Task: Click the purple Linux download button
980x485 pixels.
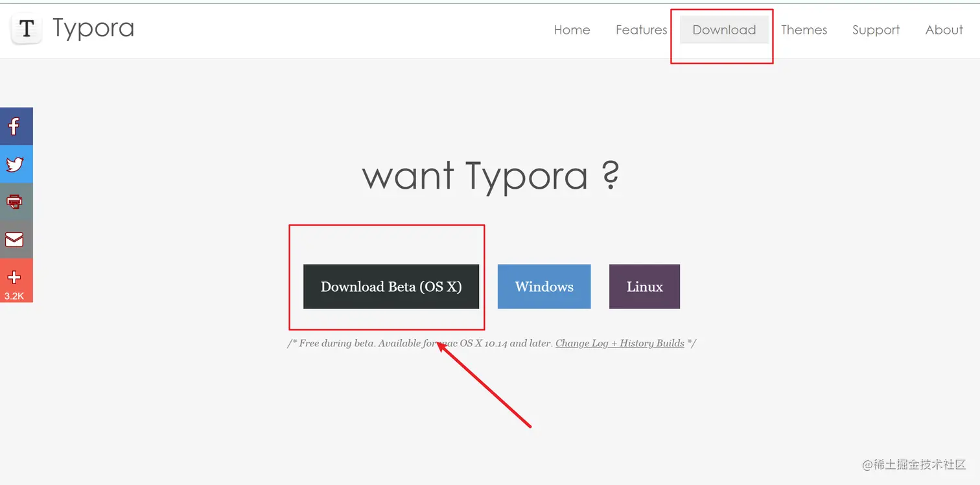Action: pyautogui.click(x=644, y=287)
